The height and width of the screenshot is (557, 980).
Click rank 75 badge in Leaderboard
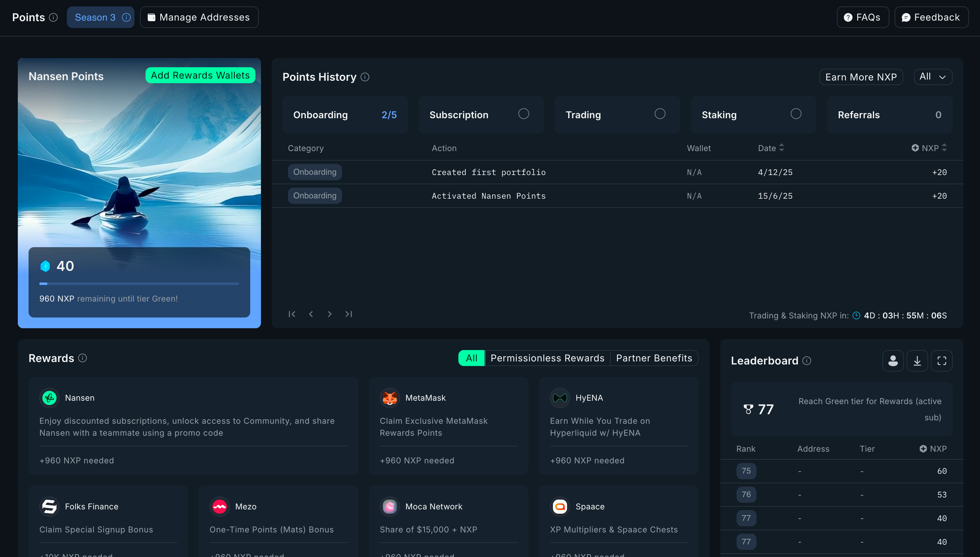[x=746, y=470]
